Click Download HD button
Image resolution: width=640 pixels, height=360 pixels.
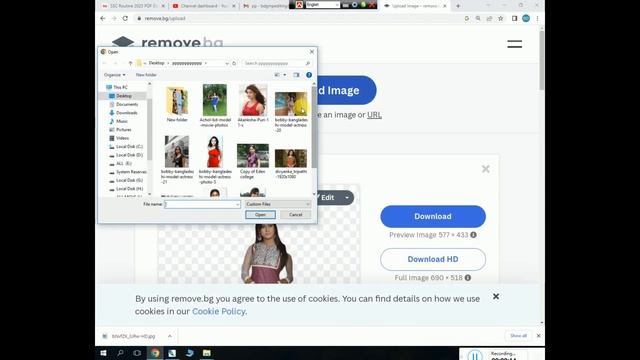click(433, 259)
